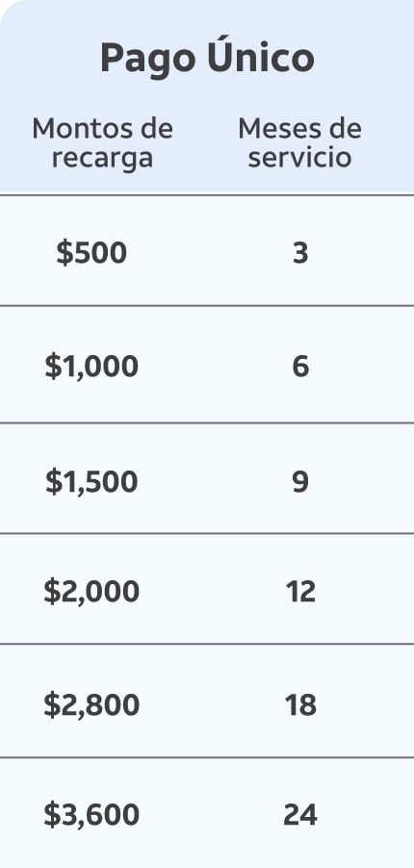Choose the $500 recharge amount

(x=91, y=253)
